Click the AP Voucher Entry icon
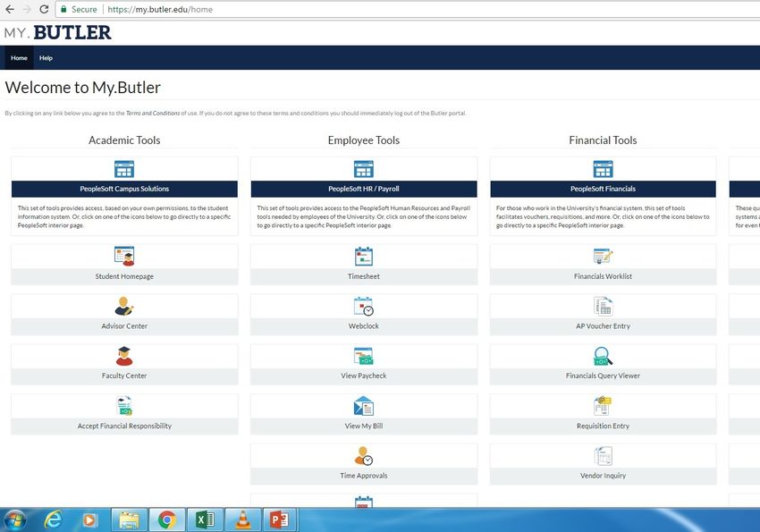Screen dimensions: 760x532 (603, 306)
